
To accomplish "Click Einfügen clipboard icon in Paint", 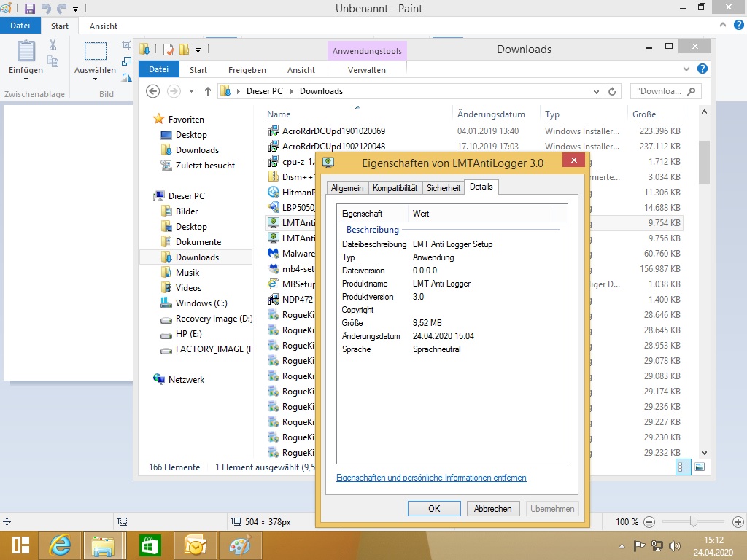I will [26, 51].
